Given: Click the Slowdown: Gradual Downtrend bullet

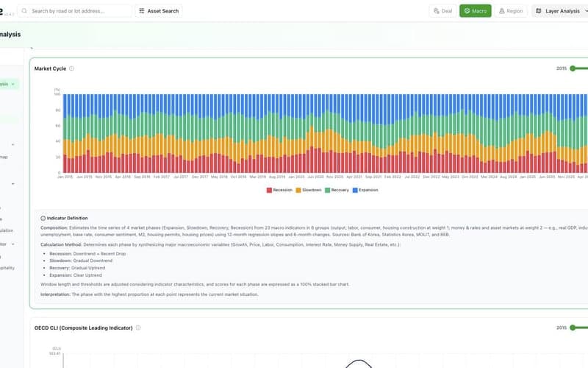Looking at the screenshot, I should (x=81, y=261).
